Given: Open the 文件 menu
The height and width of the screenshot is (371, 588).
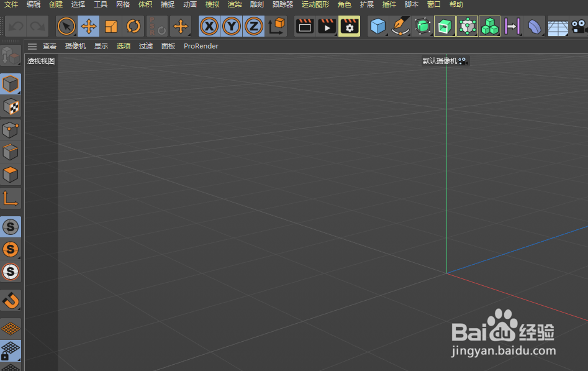Looking at the screenshot, I should point(11,4).
